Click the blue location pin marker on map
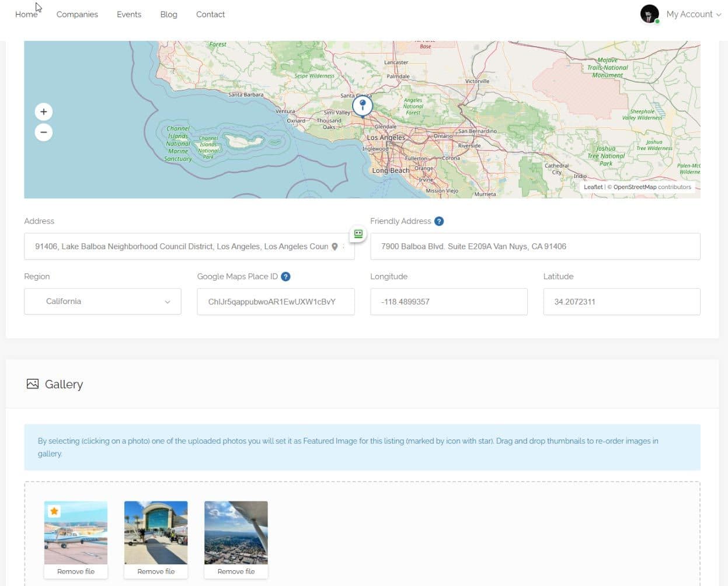This screenshot has height=586, width=728. click(363, 106)
